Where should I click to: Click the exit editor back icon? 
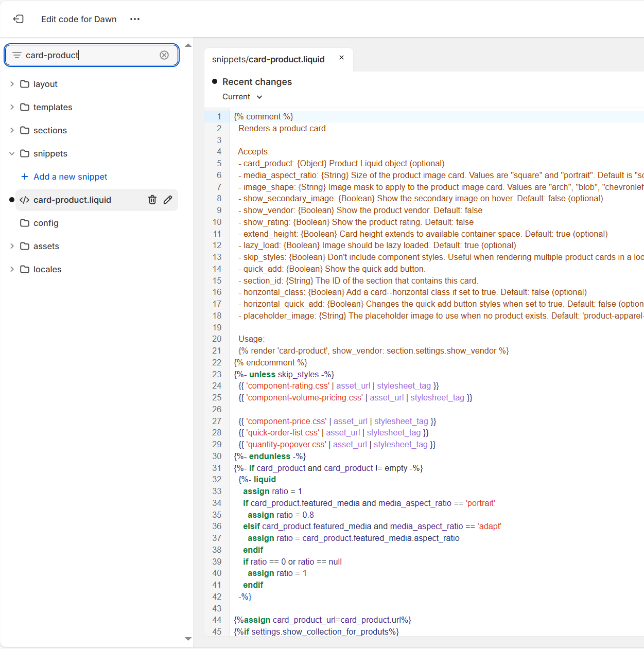pyautogui.click(x=19, y=19)
